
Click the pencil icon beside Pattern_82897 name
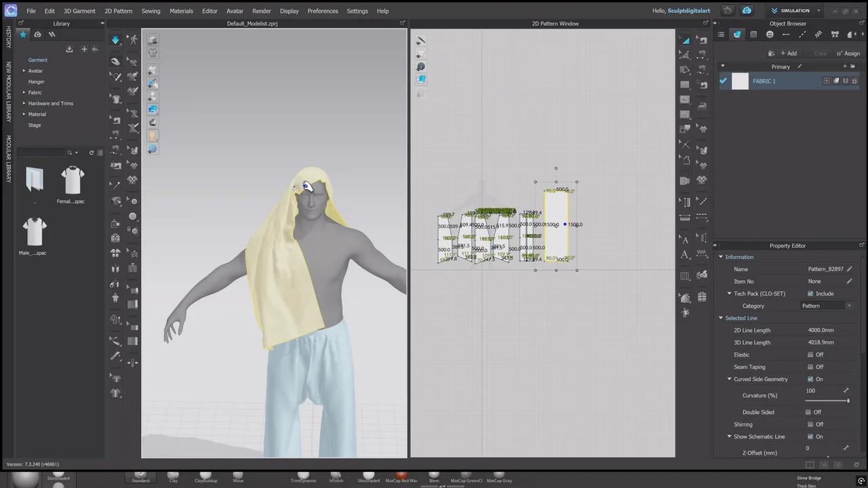click(x=849, y=269)
